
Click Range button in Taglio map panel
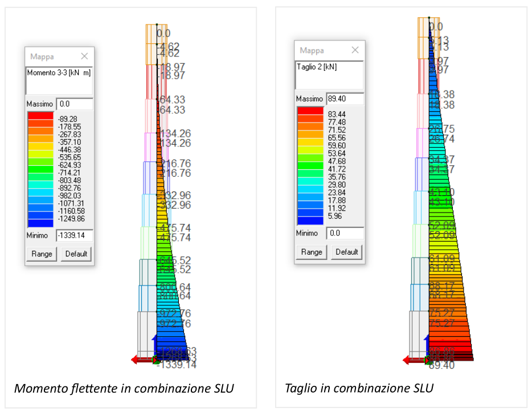[x=312, y=252]
